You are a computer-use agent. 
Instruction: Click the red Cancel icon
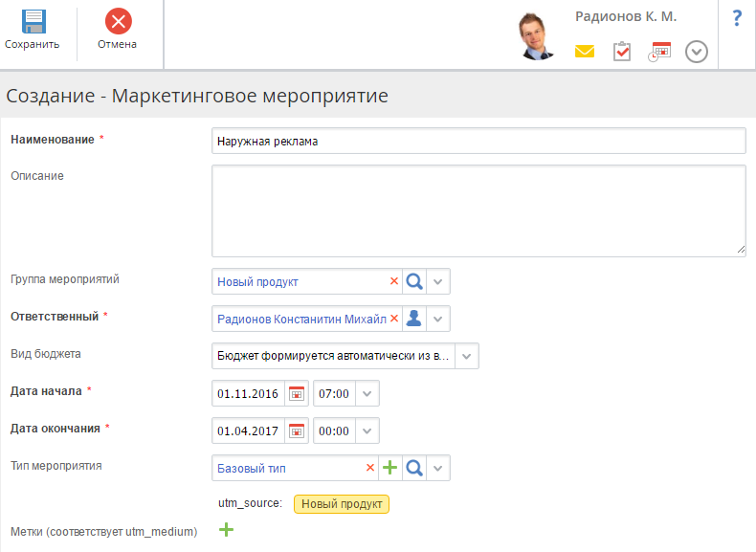pos(118,22)
